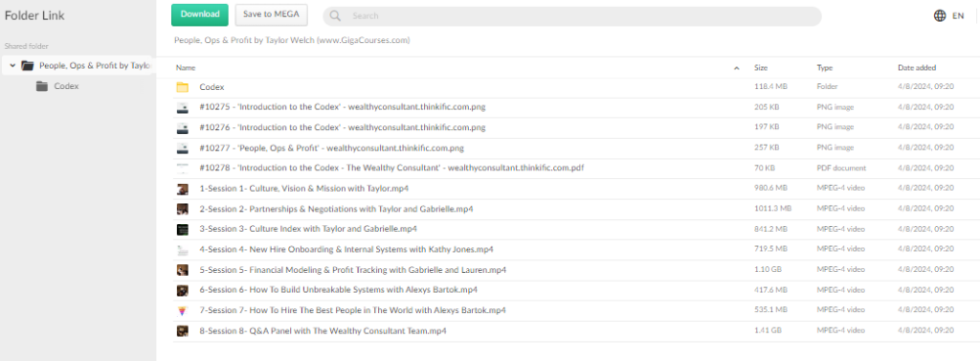Screen dimensions: 980x361
Task: Click the thumbnail icon of #10275 PNG
Action: point(183,107)
